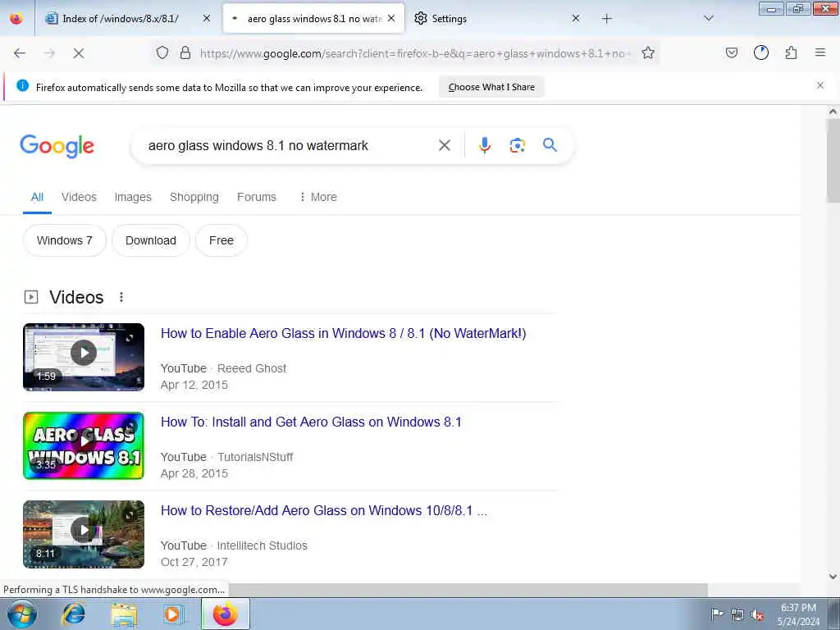840x630 pixels.
Task: Open How To: Install and Get Aero Glass link
Action: coord(311,422)
